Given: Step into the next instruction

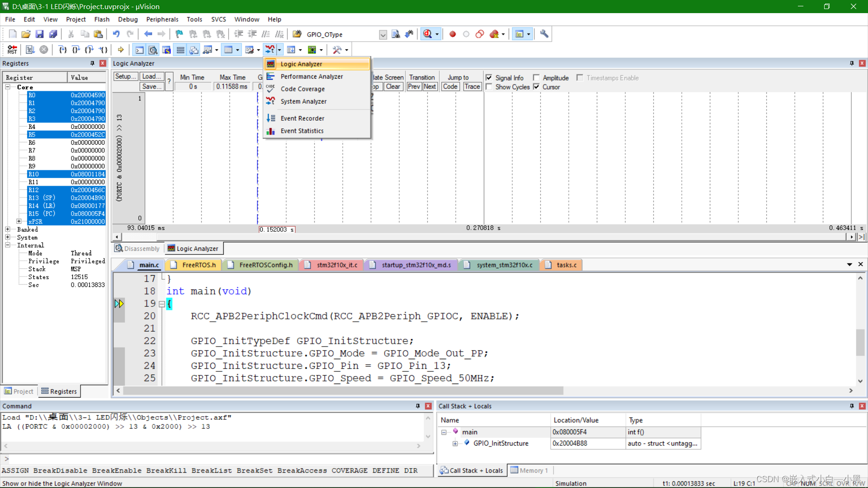Looking at the screenshot, I should [x=62, y=50].
